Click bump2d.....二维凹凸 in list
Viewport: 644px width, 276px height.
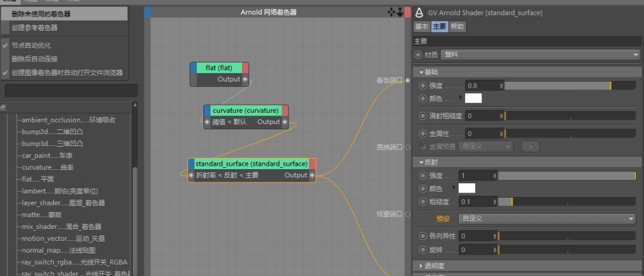pos(52,132)
